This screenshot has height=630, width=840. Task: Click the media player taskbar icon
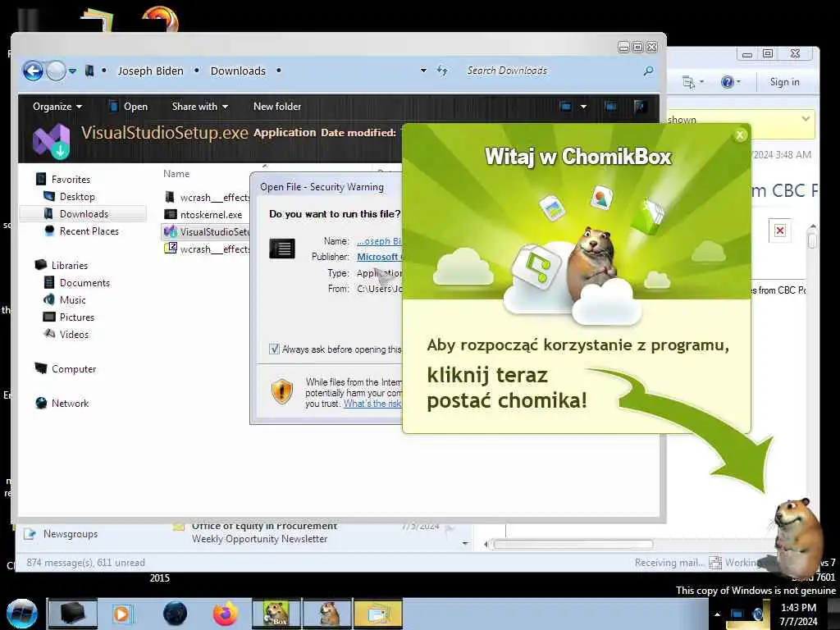(121, 614)
